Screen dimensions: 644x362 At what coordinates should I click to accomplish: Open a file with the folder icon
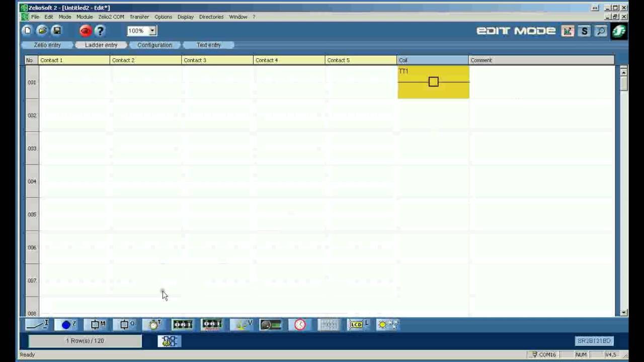[x=42, y=31]
